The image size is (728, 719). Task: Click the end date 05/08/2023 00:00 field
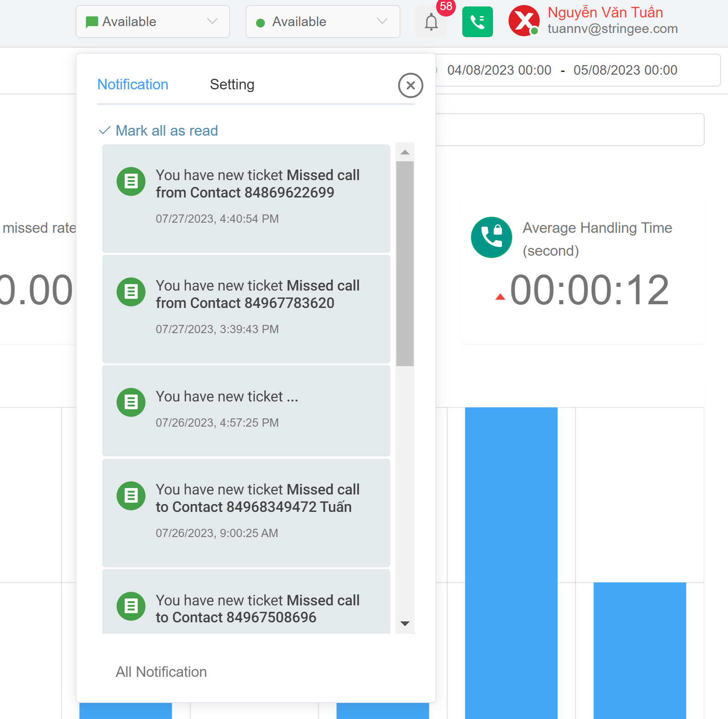[x=625, y=70]
